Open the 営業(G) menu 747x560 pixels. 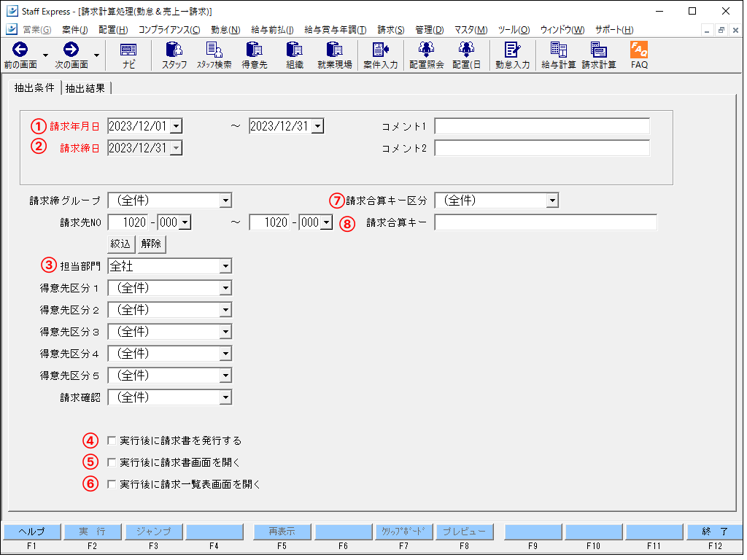(x=36, y=29)
